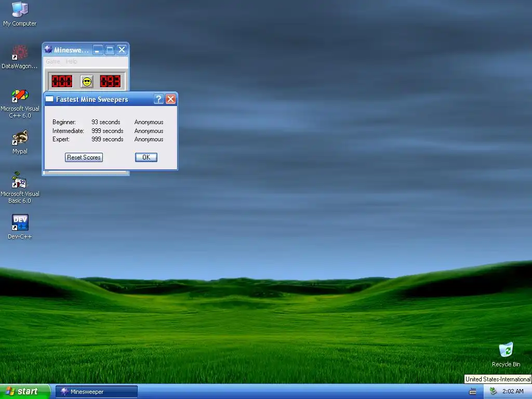The image size is (532, 399).
Task: Click the United States-International tooltip
Action: (498, 379)
